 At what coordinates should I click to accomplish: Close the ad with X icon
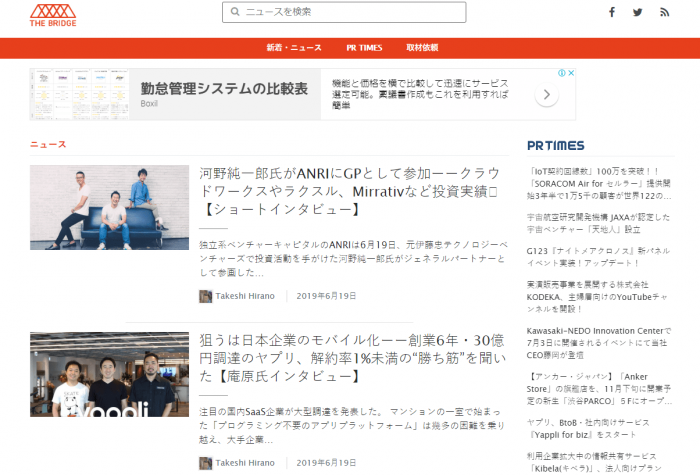pos(571,73)
